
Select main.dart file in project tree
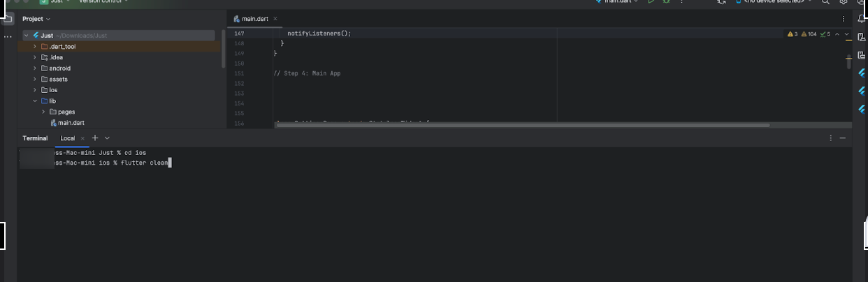[x=71, y=123]
